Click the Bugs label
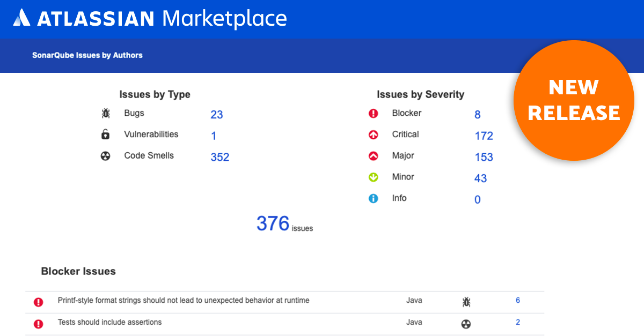 tap(134, 113)
